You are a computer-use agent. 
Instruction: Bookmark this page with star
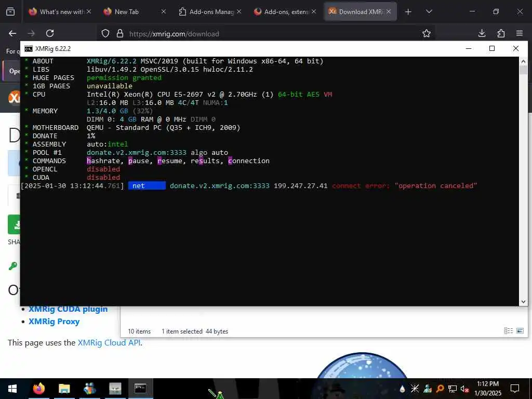(x=427, y=33)
